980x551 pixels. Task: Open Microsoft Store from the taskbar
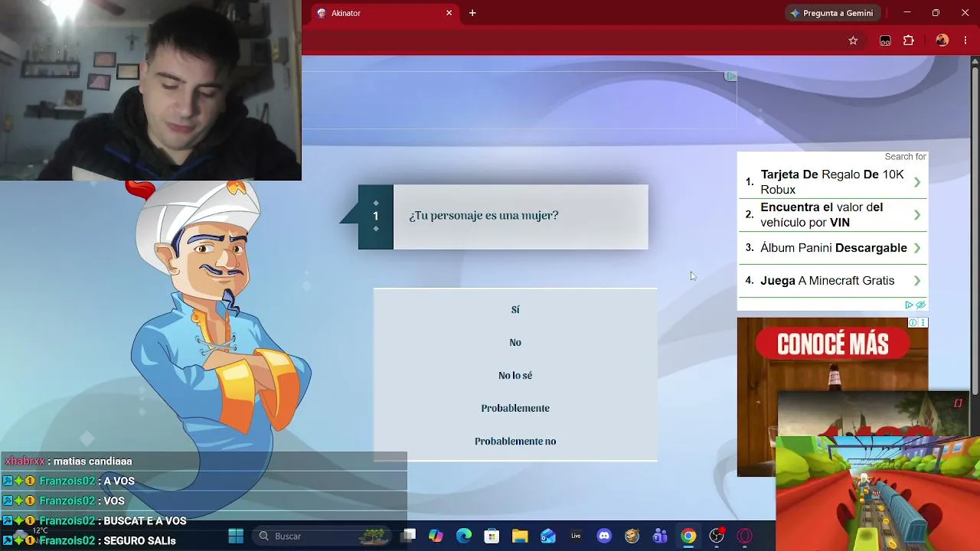[492, 536]
